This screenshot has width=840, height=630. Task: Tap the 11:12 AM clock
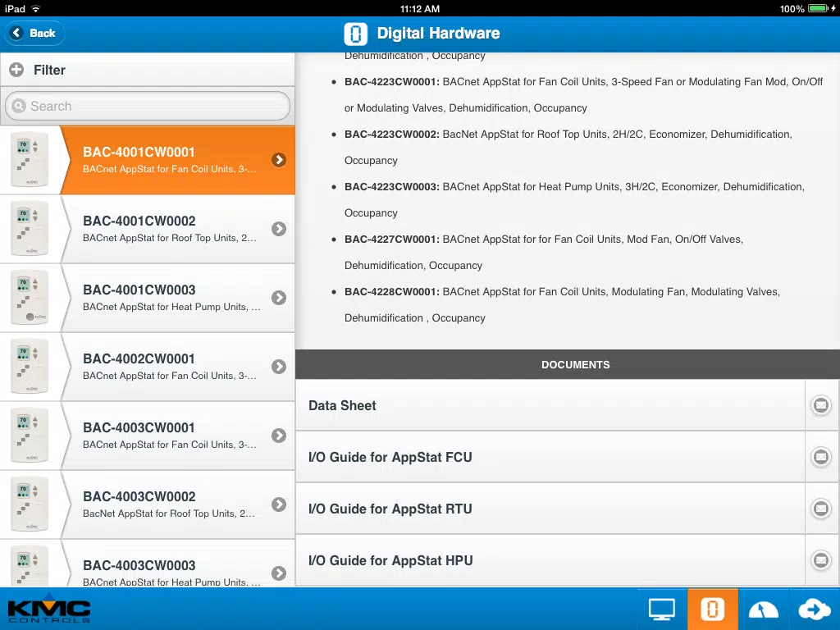click(420, 8)
